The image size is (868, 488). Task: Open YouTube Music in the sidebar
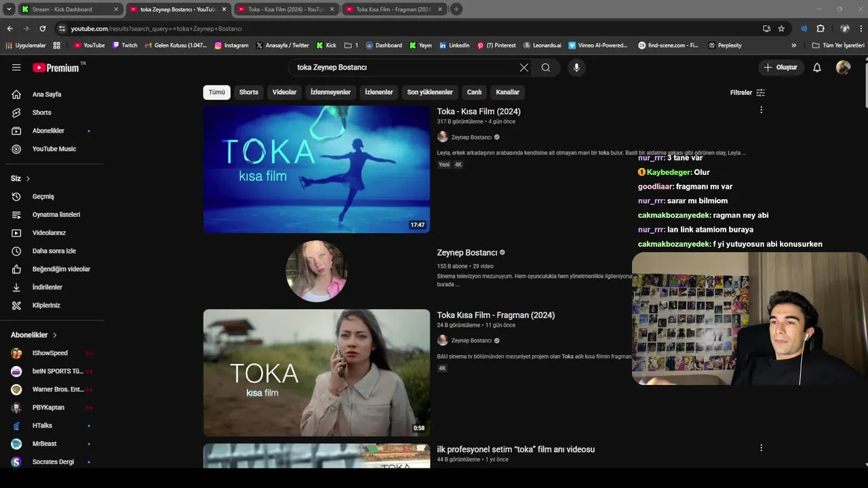point(54,149)
